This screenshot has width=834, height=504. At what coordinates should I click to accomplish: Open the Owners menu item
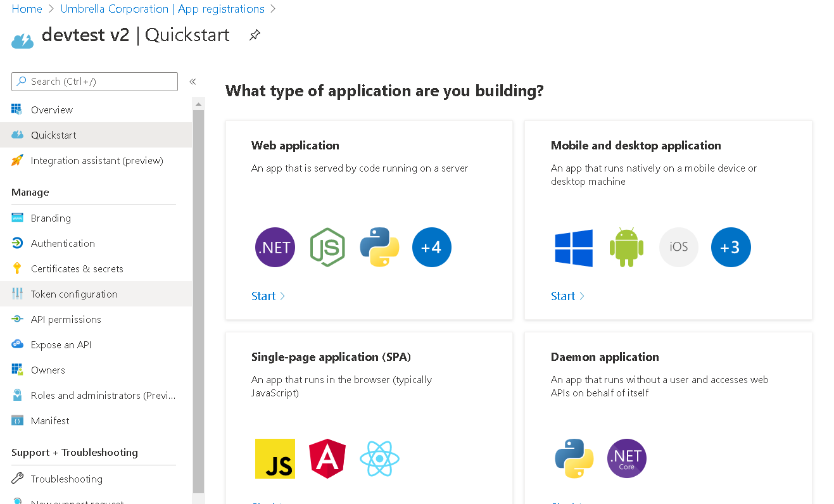tap(96, 370)
